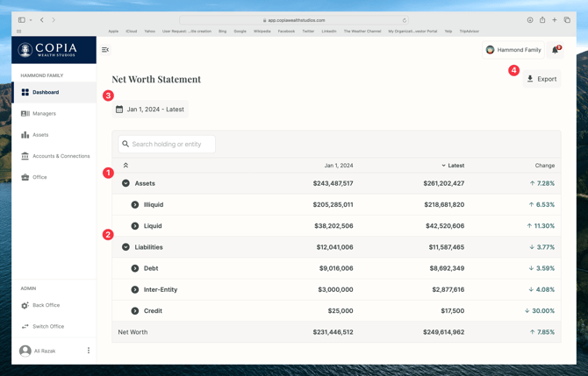
Task: Click the Net Worth Latest value $249,614,962
Action: coord(443,332)
